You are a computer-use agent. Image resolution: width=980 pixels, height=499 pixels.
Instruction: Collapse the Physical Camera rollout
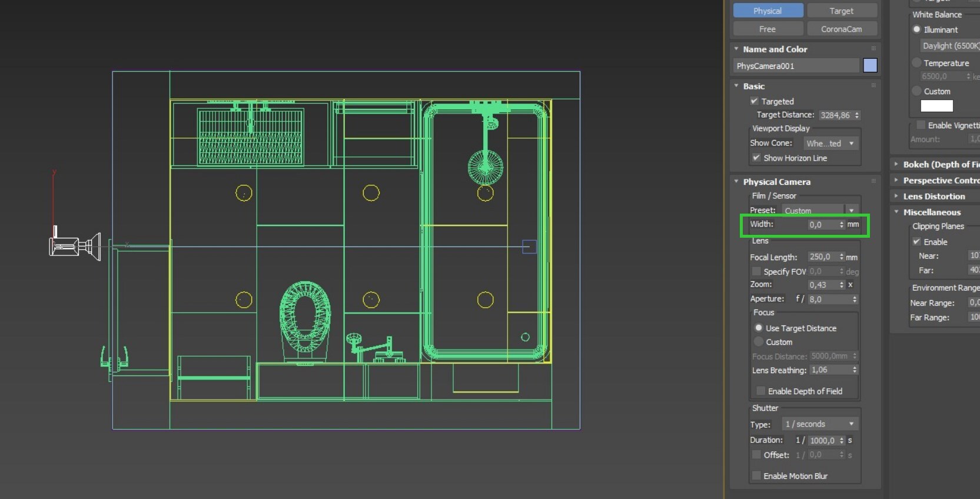[736, 181]
